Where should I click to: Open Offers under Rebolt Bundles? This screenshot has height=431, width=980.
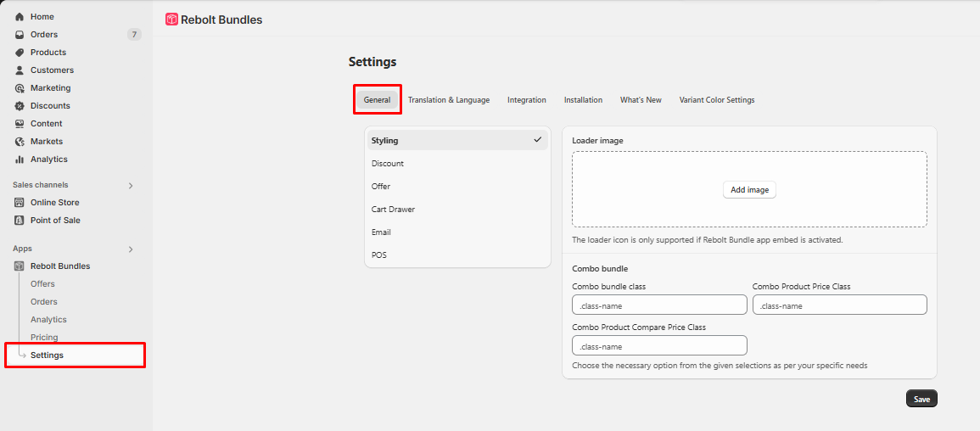(42, 284)
